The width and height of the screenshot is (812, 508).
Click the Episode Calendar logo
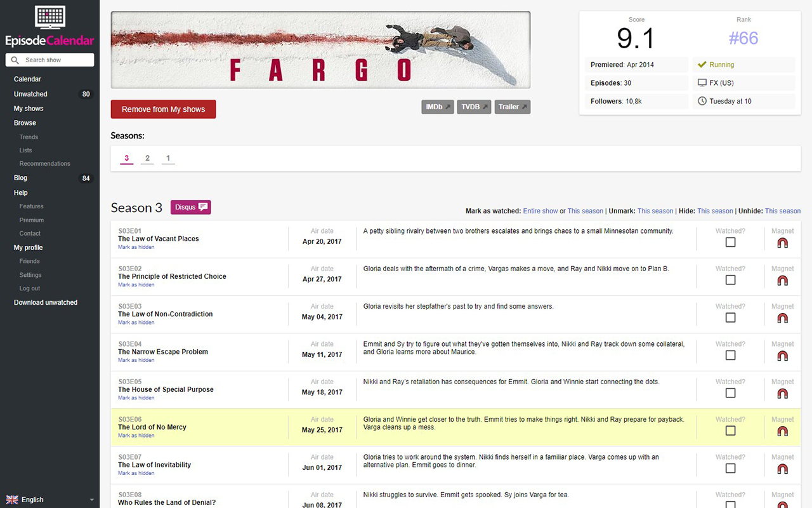click(49, 27)
